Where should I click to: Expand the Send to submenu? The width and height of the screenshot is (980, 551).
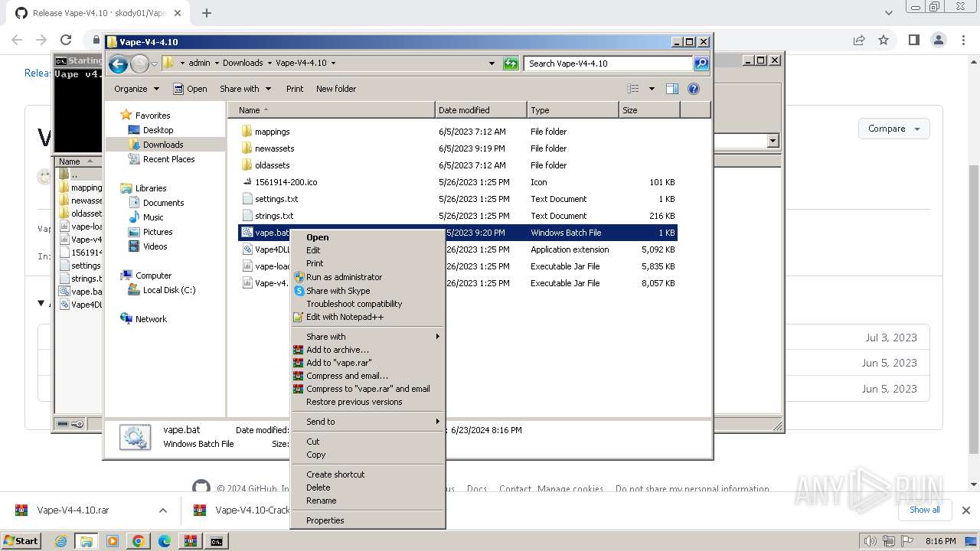[367, 422]
